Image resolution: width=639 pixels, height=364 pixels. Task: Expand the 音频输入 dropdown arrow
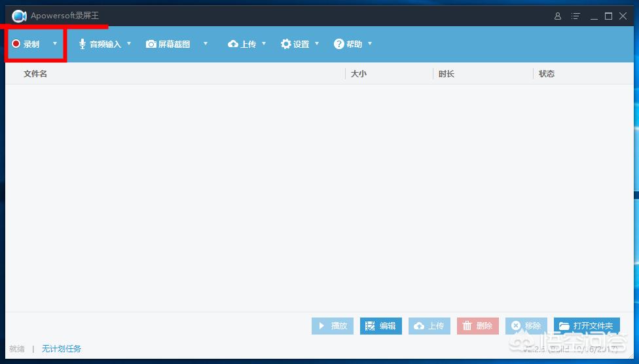point(129,43)
